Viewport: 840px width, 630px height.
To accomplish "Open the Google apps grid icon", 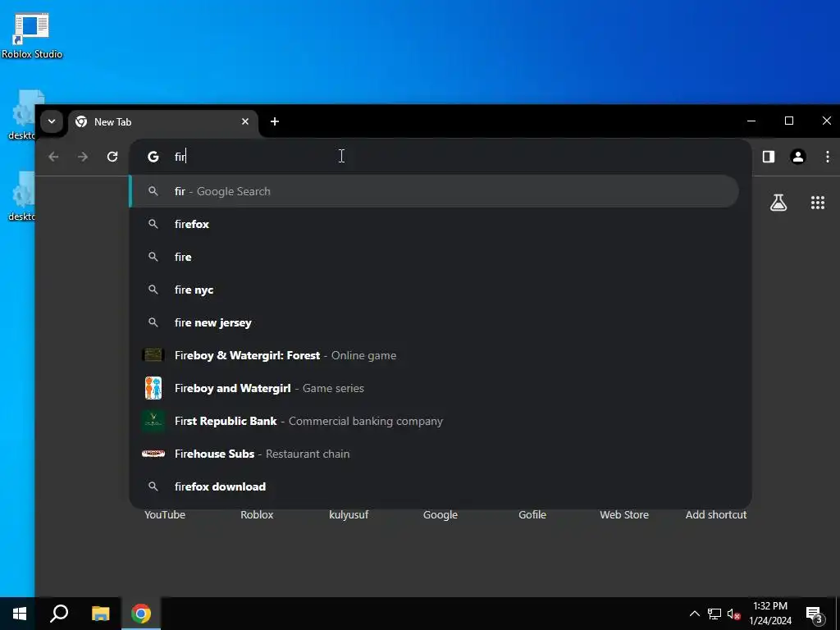I will pos(818,203).
